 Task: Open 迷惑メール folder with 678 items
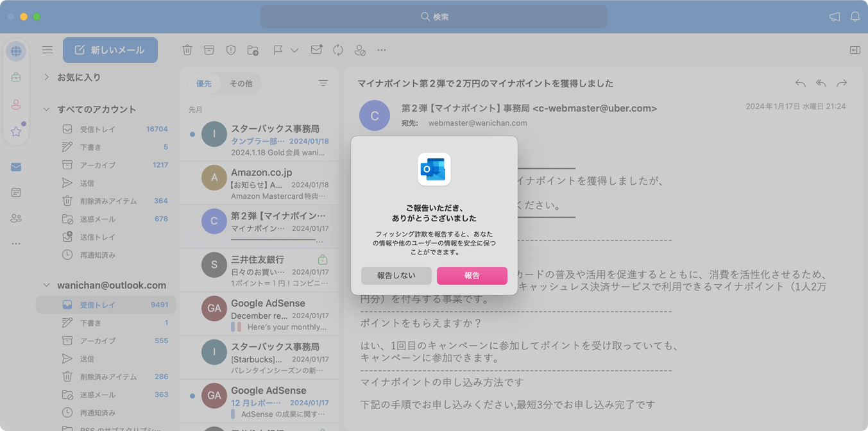click(x=106, y=219)
